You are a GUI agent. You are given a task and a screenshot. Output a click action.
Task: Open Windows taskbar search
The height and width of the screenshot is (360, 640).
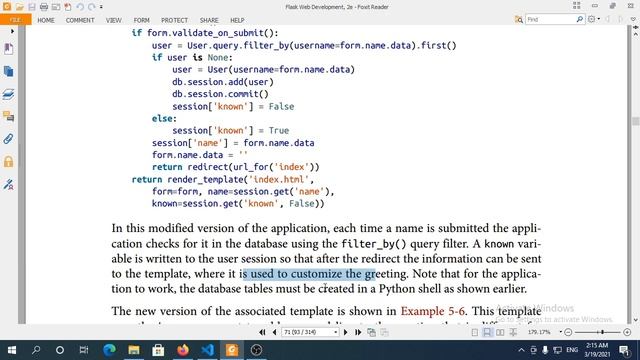coord(36,350)
